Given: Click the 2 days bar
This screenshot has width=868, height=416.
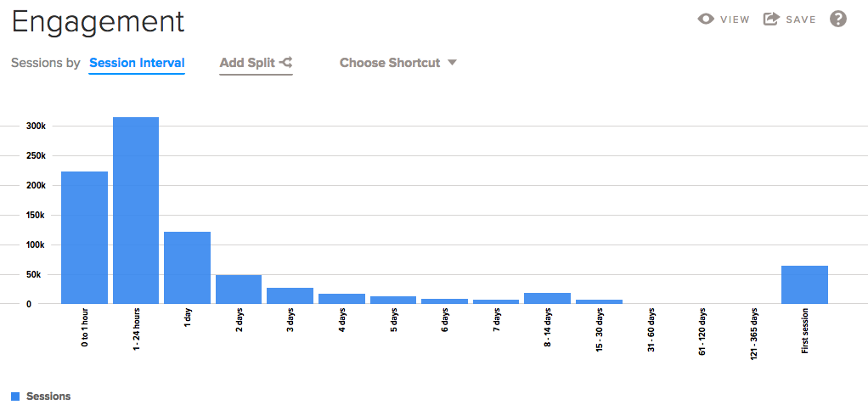Looking at the screenshot, I should click(239, 290).
